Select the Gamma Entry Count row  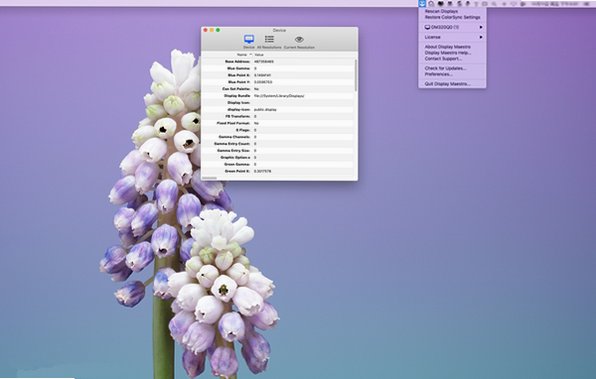point(278,144)
